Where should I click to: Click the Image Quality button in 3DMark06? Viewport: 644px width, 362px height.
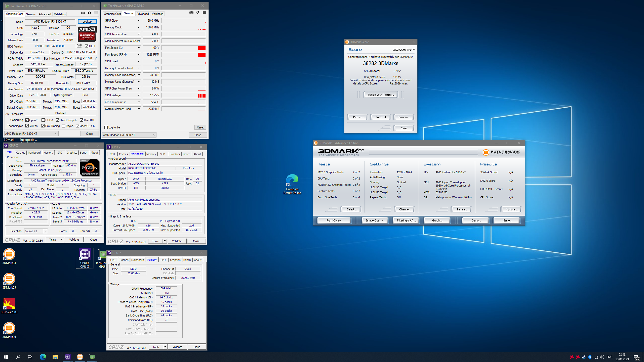coord(375,220)
